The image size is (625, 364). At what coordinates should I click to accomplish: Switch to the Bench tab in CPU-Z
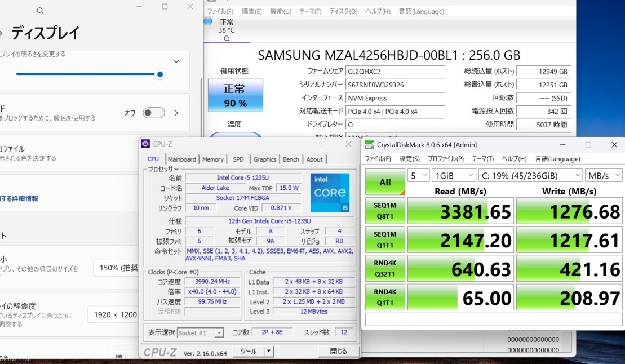(x=291, y=159)
